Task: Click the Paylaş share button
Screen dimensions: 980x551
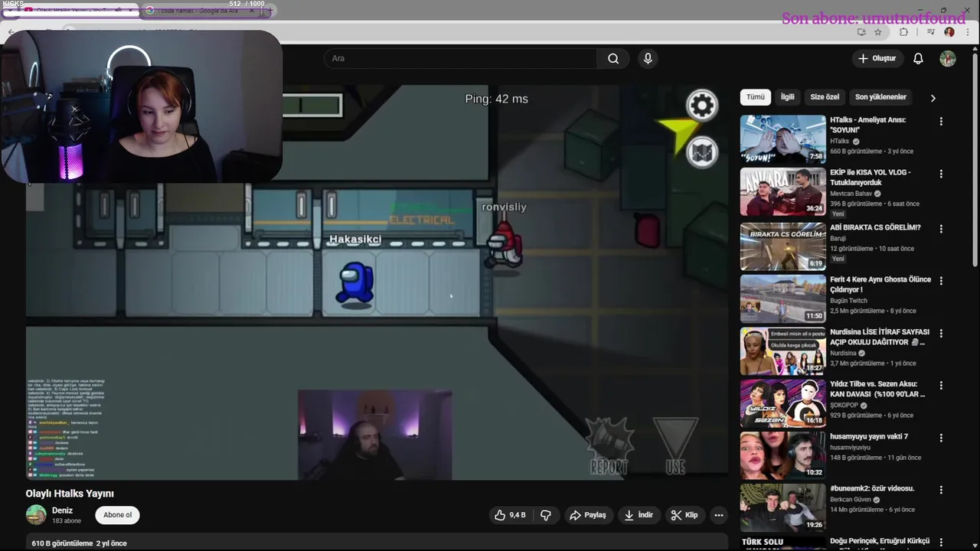Action: [587, 515]
